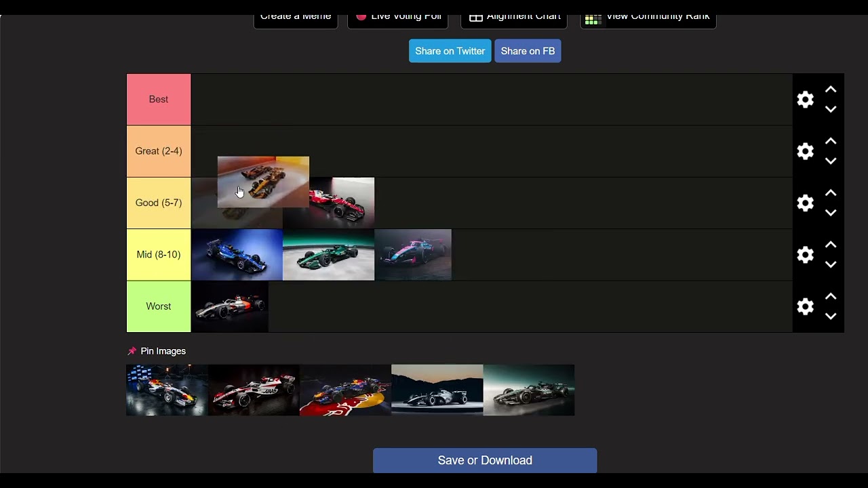The height and width of the screenshot is (488, 868).
Task: Move Mid (8-10) tier row up
Action: click(831, 245)
